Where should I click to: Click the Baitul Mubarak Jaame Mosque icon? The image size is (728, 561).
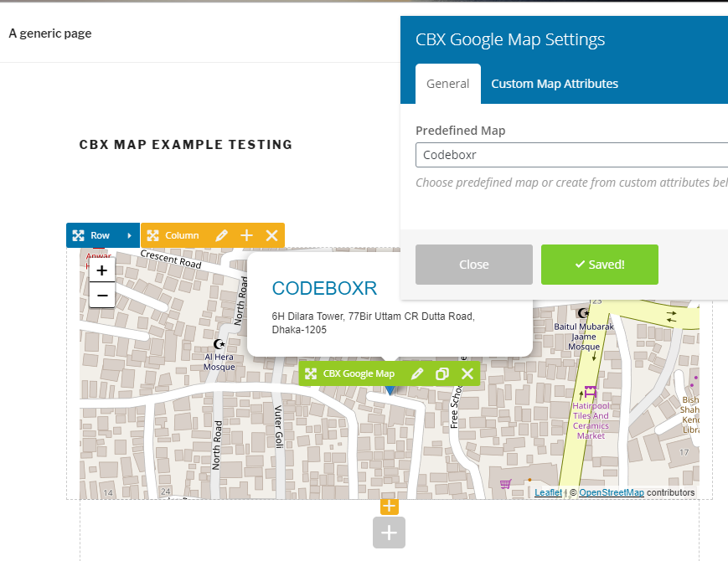583,313
